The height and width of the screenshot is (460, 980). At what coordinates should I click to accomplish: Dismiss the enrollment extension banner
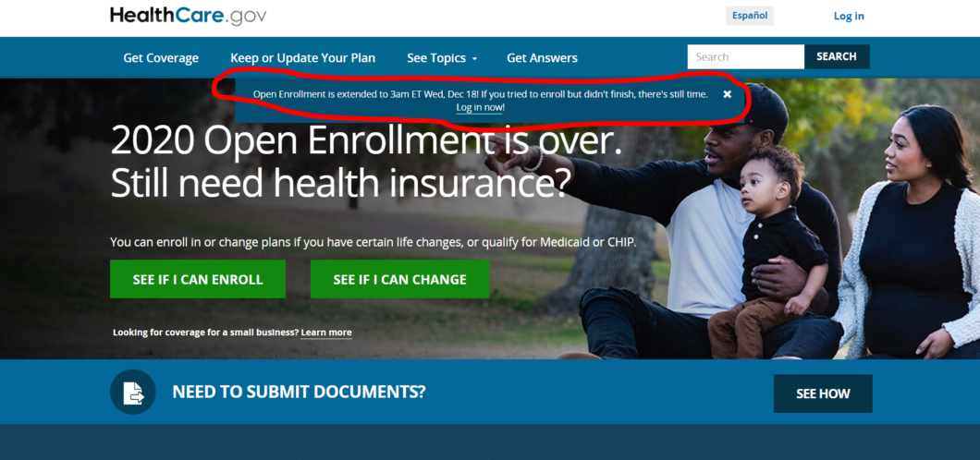[x=727, y=94]
